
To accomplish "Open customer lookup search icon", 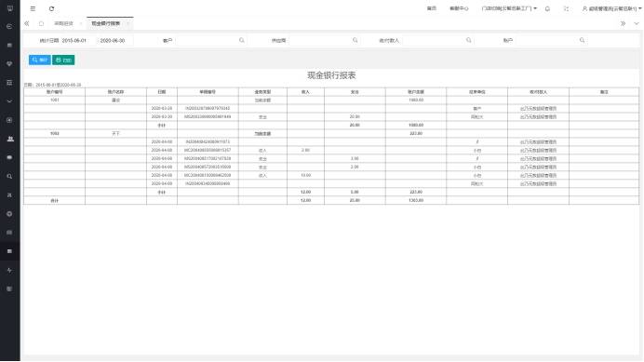I will (x=242, y=40).
